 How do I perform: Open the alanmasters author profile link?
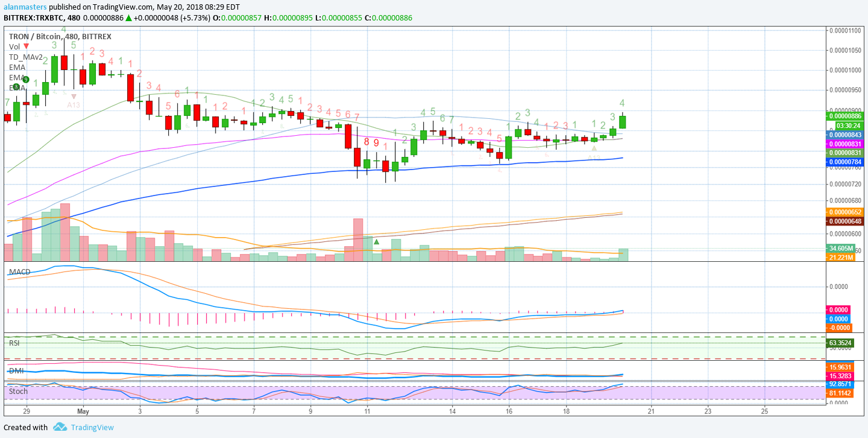pyautogui.click(x=25, y=7)
